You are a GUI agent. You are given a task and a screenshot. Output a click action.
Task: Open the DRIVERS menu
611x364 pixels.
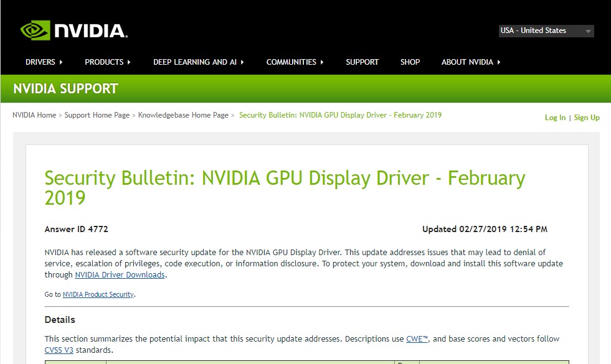(x=40, y=62)
